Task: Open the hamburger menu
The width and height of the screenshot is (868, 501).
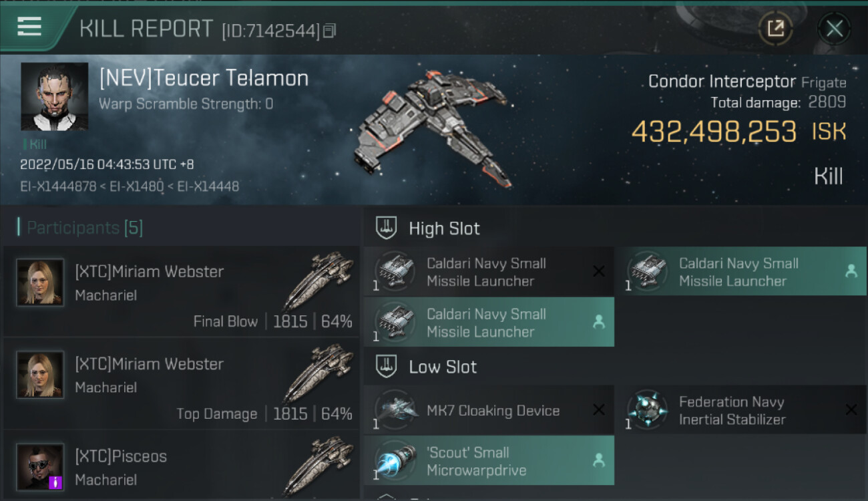Action: tap(29, 27)
